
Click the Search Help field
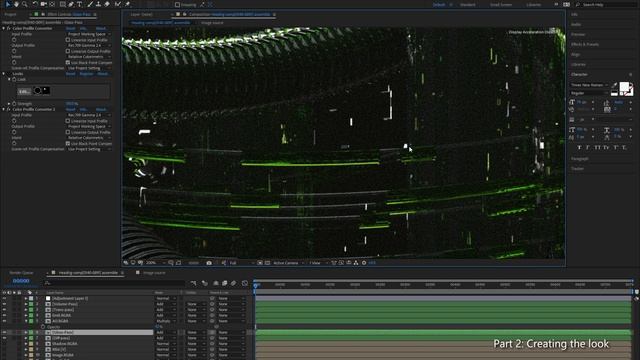coord(605,4)
